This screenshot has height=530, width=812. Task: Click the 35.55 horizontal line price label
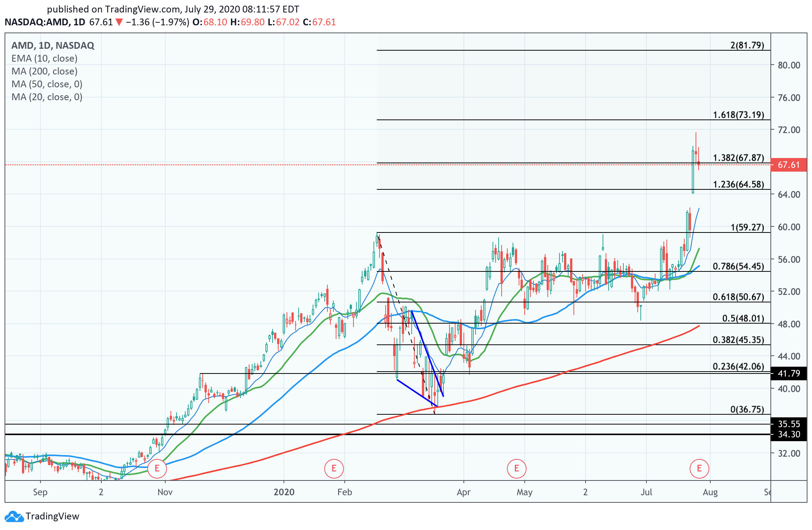coord(789,424)
